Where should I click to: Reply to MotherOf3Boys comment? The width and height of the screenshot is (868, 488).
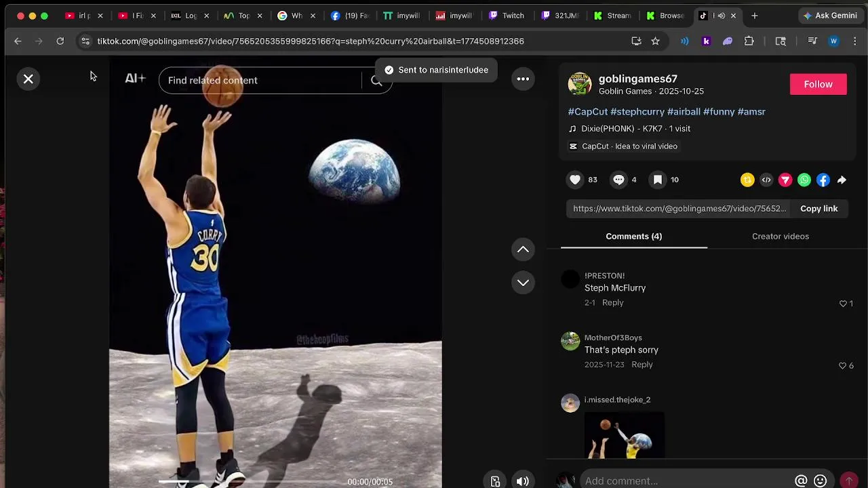642,365
